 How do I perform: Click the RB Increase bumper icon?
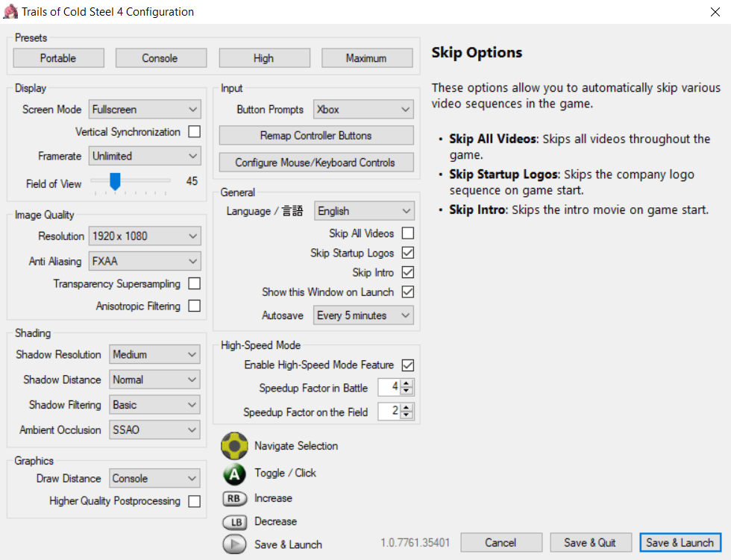pos(234,499)
